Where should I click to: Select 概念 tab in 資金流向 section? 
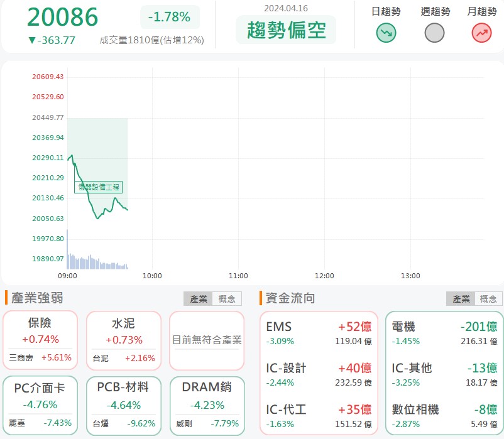[488, 299]
